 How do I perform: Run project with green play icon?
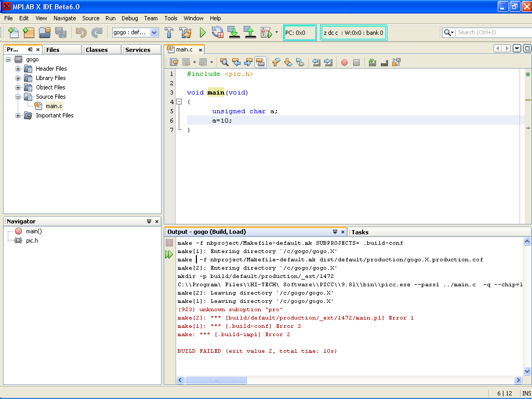203,33
